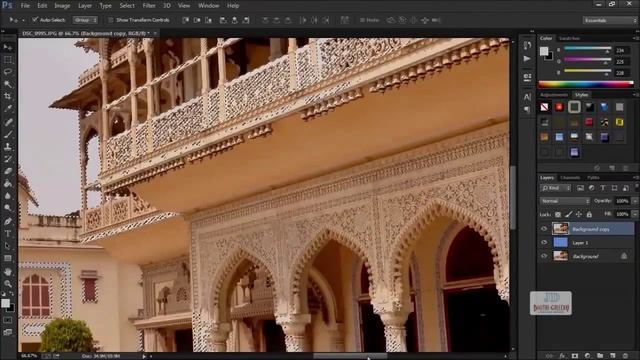Toggle Show Transform Controls checkbox

(110, 20)
